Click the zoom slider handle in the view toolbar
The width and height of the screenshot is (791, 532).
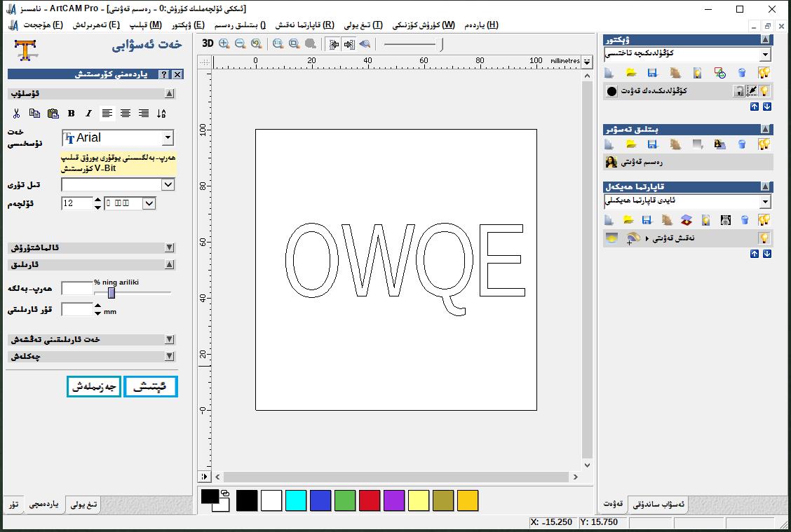[441, 44]
